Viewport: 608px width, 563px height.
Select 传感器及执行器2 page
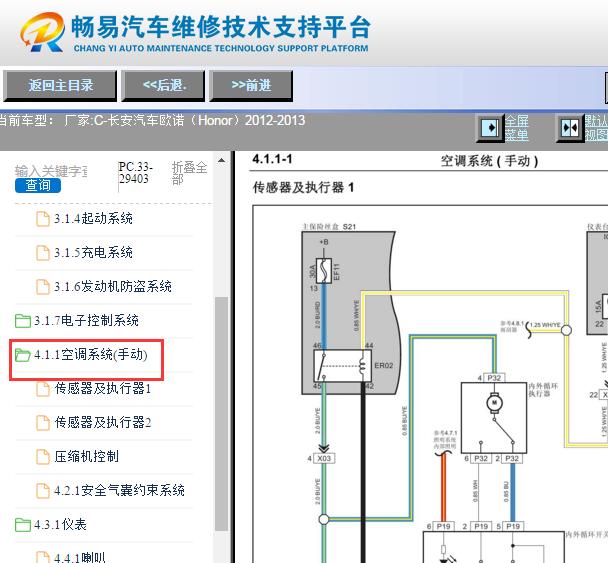pyautogui.click(x=103, y=423)
